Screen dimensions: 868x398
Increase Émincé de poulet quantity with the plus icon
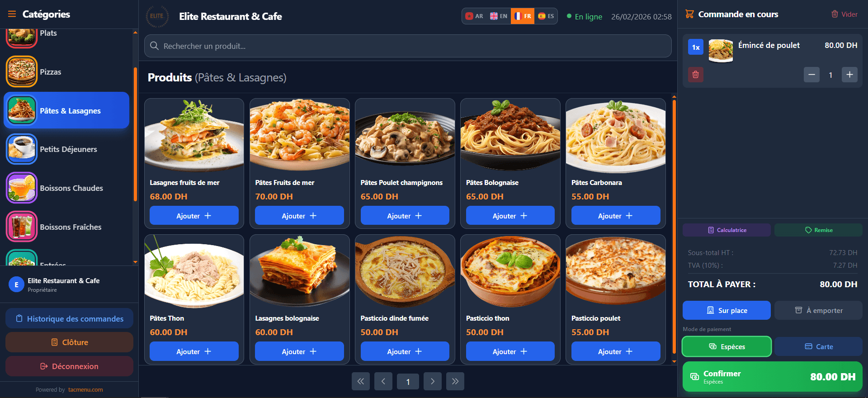point(849,75)
